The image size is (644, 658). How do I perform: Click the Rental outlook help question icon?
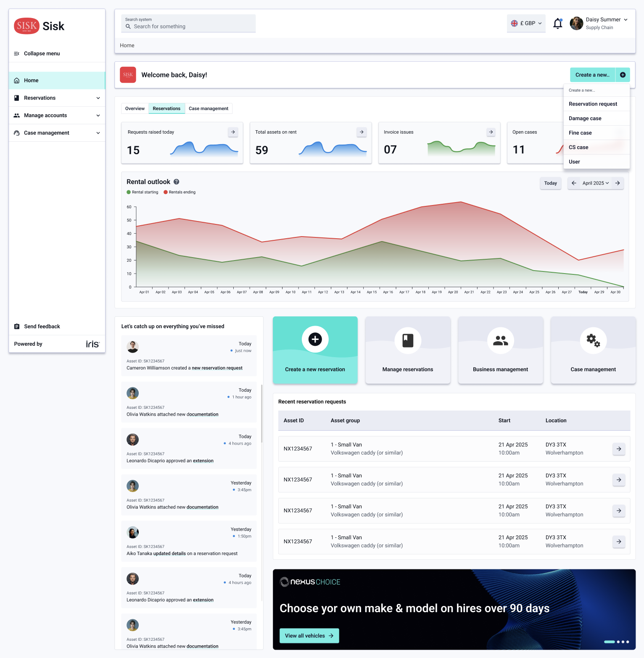177,182
